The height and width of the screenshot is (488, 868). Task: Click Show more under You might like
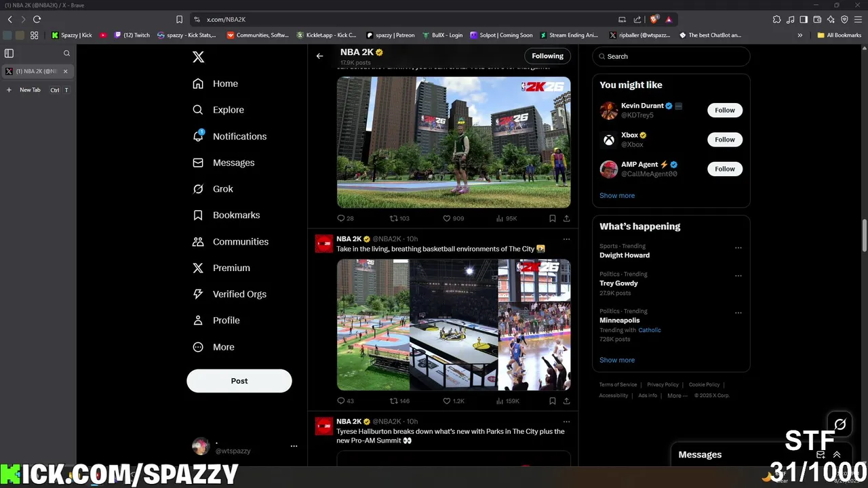pyautogui.click(x=617, y=195)
